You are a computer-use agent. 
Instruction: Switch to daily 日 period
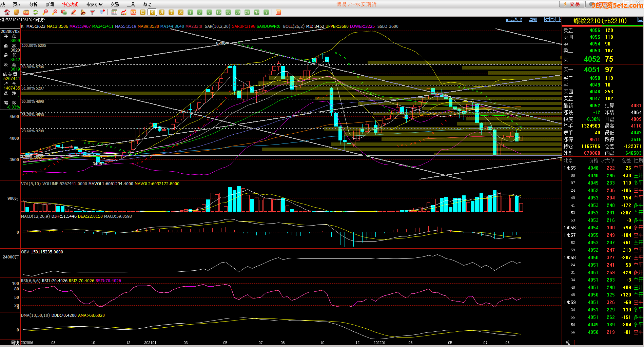point(143,12)
